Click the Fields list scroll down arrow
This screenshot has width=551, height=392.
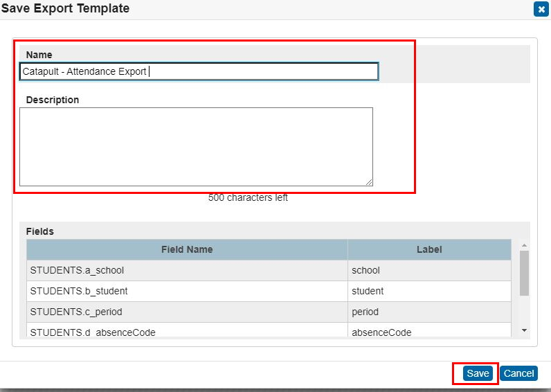[x=524, y=330]
